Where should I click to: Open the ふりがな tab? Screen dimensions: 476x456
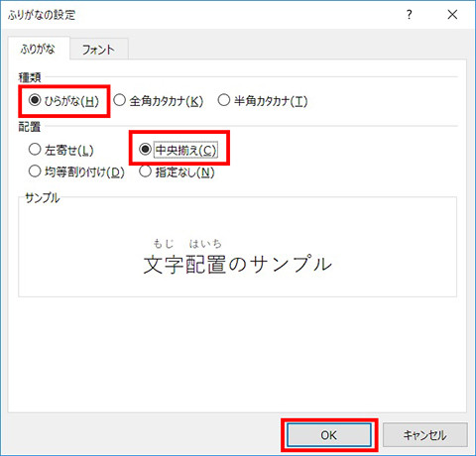coord(39,49)
